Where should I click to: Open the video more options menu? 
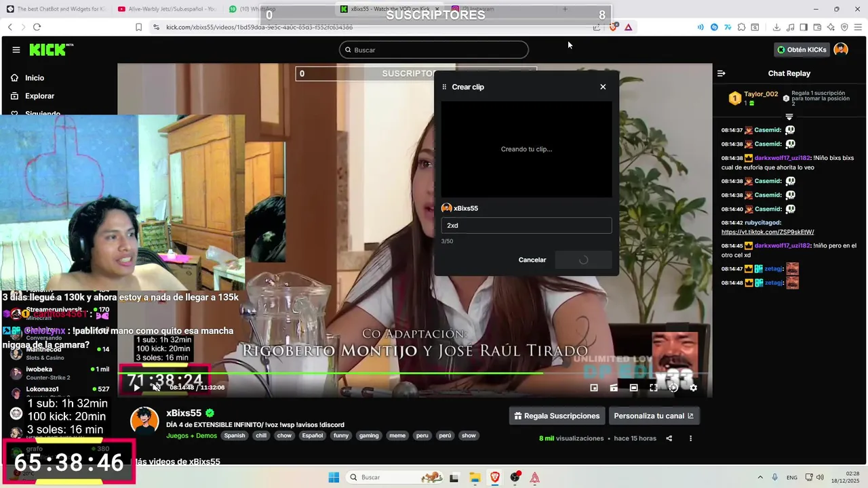click(x=690, y=439)
